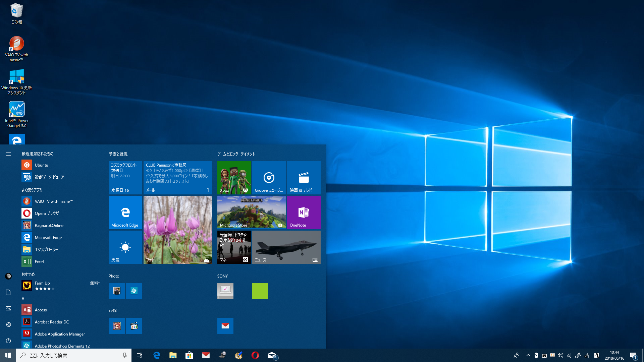Open the clock showing 10:44

coord(614,355)
